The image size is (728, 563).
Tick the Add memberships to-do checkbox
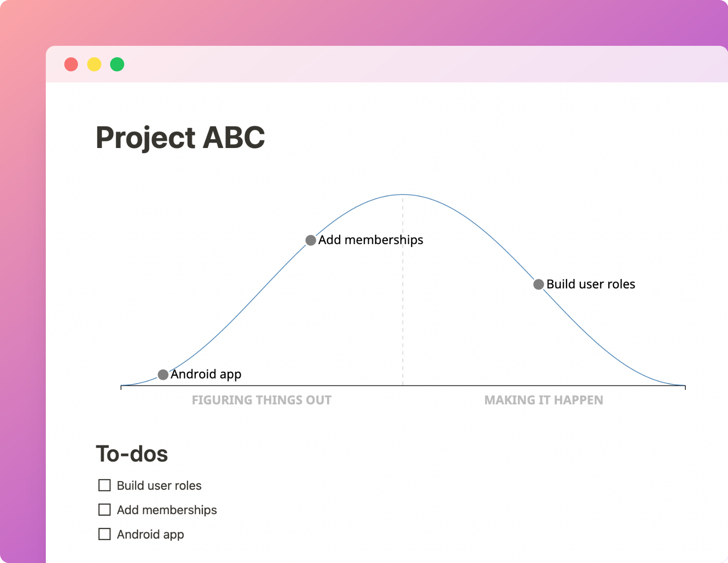(x=104, y=510)
